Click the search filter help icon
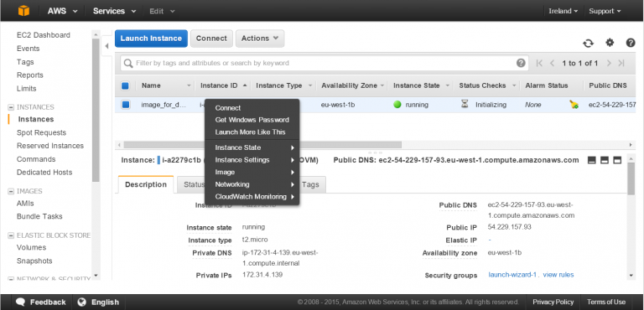 tap(521, 63)
